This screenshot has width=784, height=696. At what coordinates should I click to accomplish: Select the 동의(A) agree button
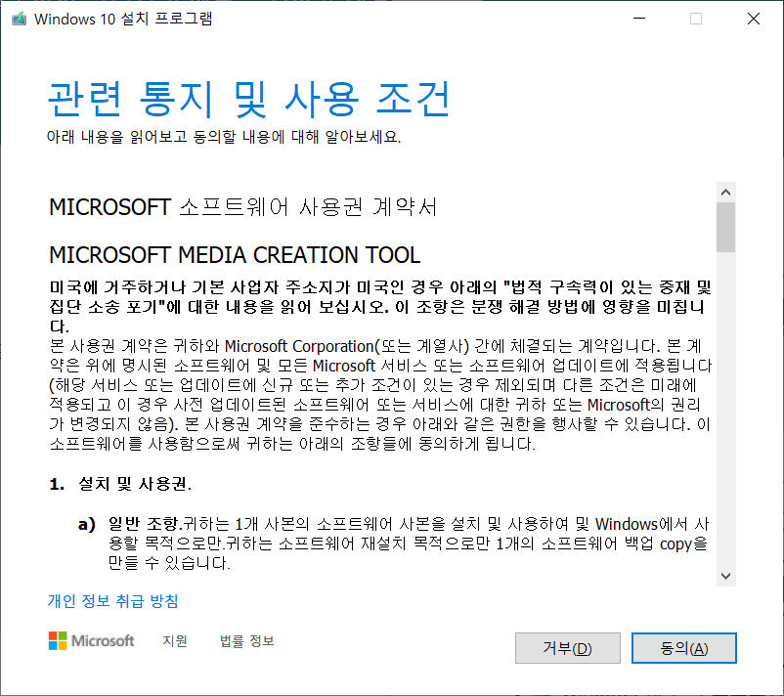pos(683,647)
